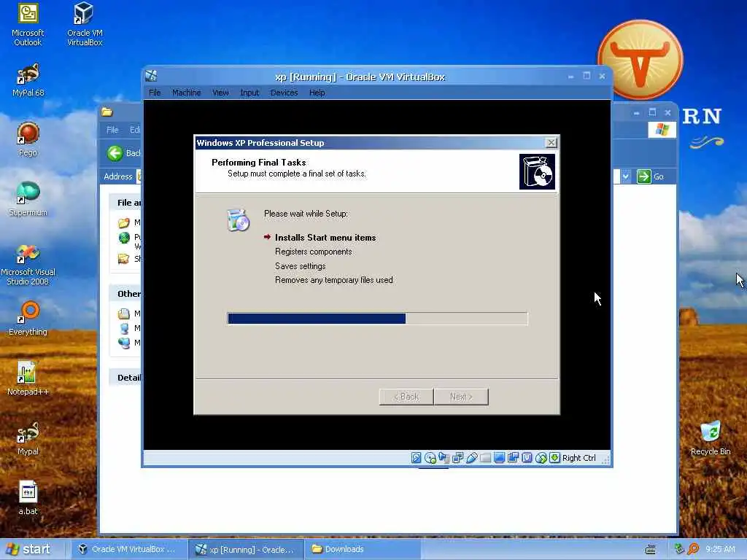Click 'Registers components' step text
Image resolution: width=747 pixels, height=560 pixels.
point(314,252)
